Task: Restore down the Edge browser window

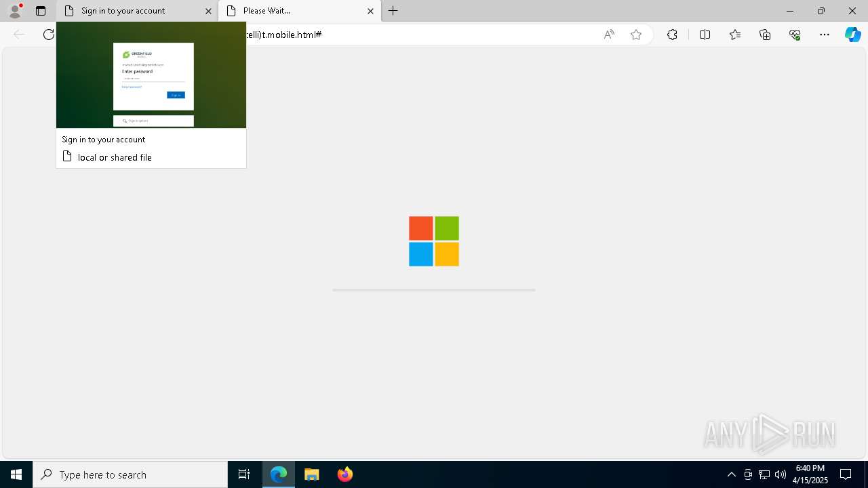Action: point(821,11)
